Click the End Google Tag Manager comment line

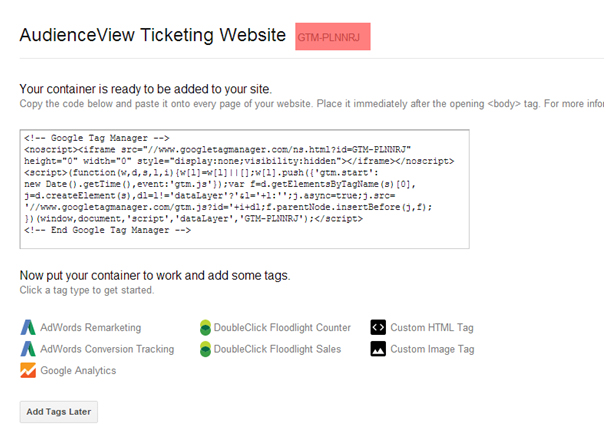[107, 230]
